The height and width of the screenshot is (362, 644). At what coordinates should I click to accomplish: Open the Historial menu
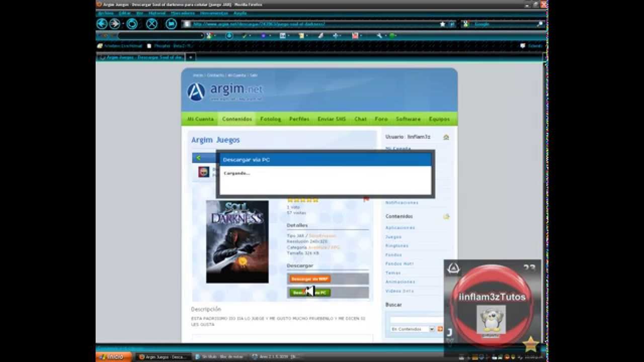157,13
